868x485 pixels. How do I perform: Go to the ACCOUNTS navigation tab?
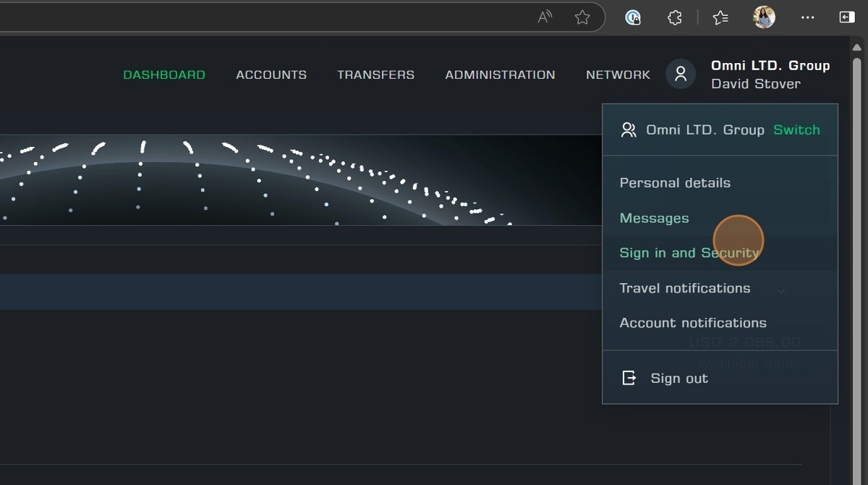pyautogui.click(x=271, y=75)
